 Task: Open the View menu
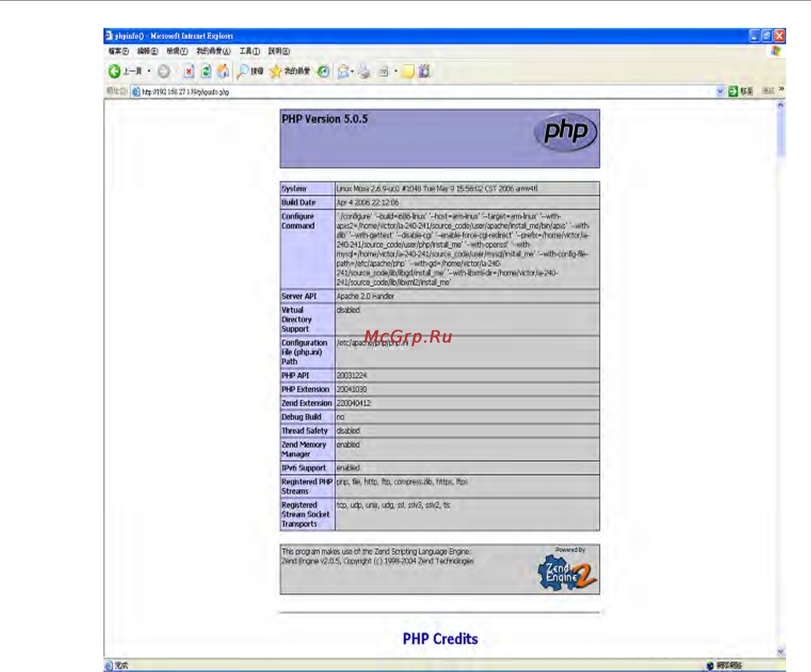pyautogui.click(x=177, y=51)
